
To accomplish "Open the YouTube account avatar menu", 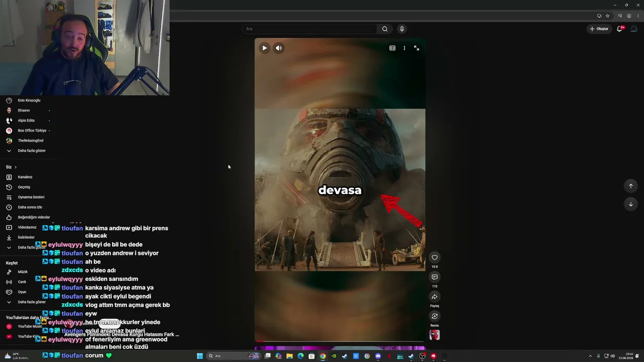I will coord(634,29).
